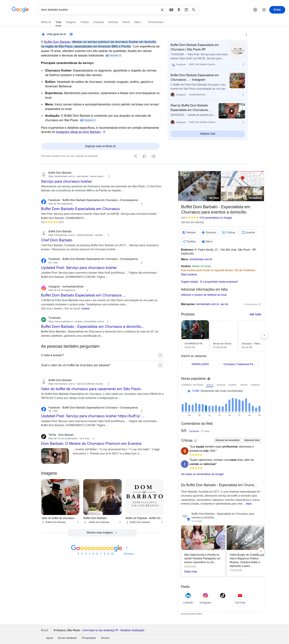Image resolution: width=289 pixels, height=644 pixels.
Task: Open the on-screen keyboard input tool
Action: pos(171,10)
